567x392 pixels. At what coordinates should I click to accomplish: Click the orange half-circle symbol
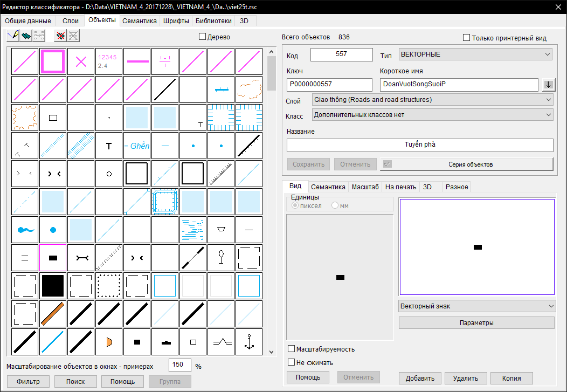coord(109,342)
